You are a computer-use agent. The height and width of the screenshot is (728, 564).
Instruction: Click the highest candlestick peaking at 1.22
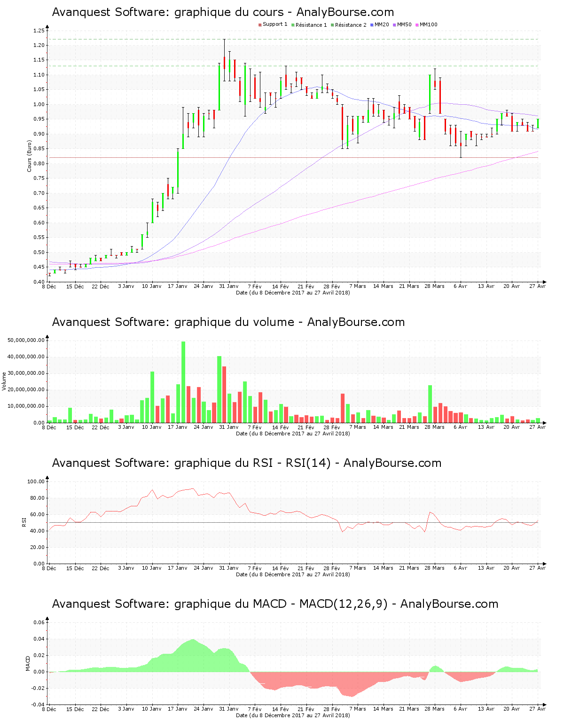224,60
